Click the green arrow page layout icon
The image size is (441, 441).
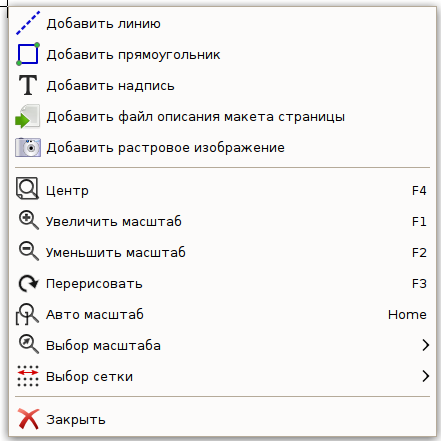click(x=28, y=116)
